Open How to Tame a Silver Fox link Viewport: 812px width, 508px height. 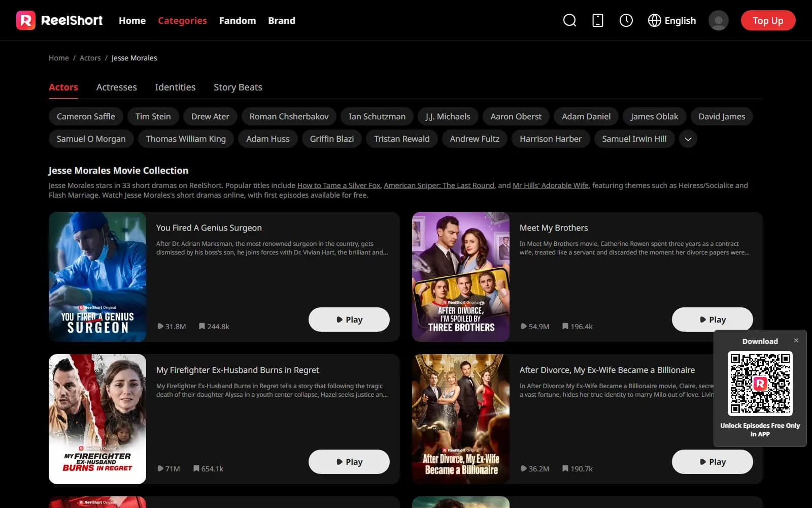pos(339,185)
